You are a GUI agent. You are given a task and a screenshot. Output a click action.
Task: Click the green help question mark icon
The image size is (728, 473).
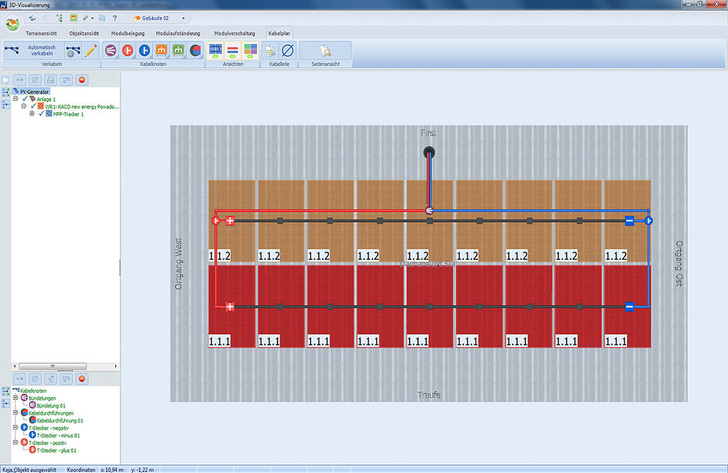117,17
